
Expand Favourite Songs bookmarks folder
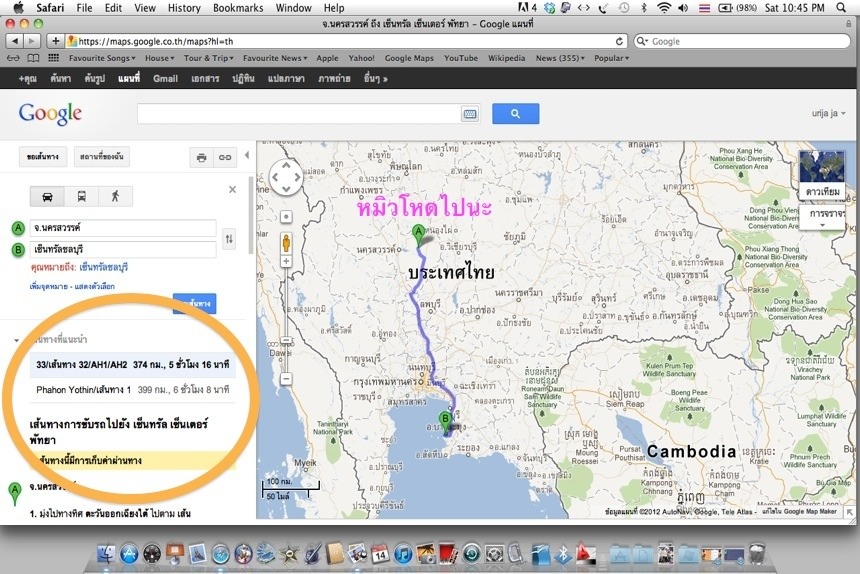tap(101, 58)
